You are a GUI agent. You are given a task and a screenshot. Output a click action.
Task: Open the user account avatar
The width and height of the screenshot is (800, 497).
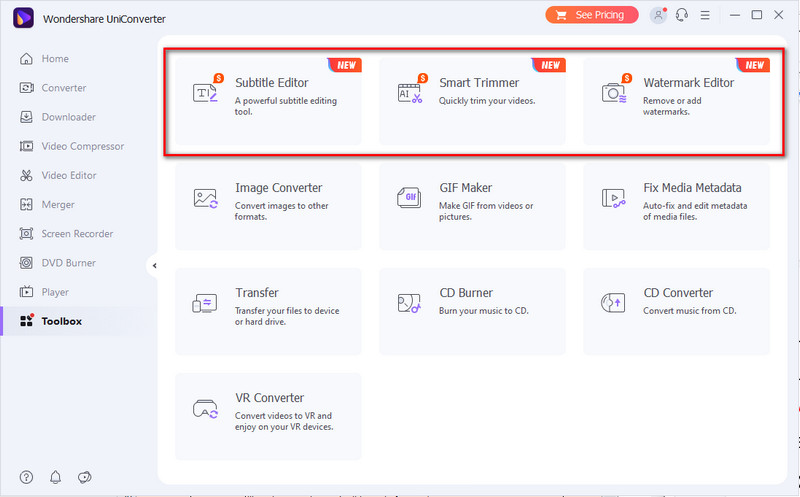[658, 15]
